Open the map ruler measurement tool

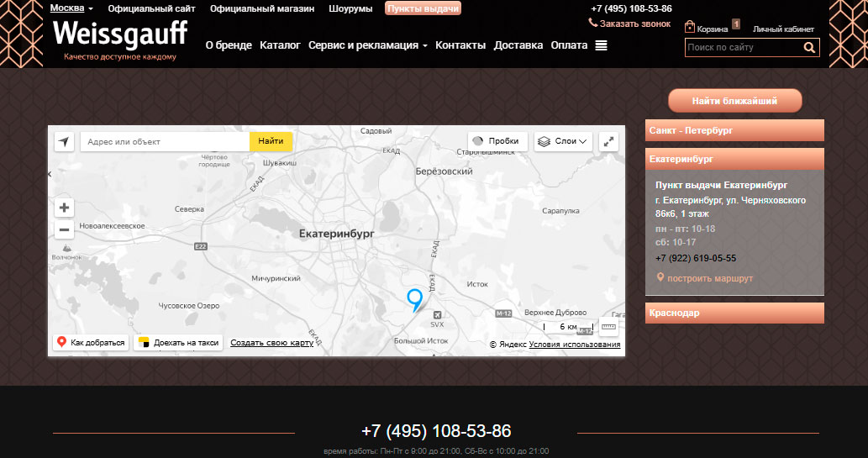608,327
